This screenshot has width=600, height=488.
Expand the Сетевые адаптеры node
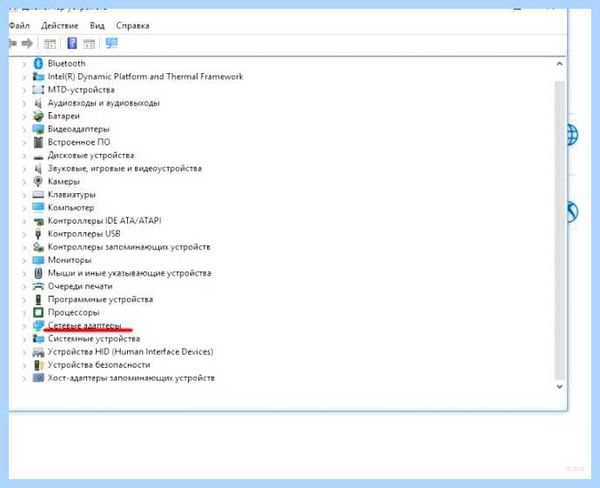click(x=24, y=326)
